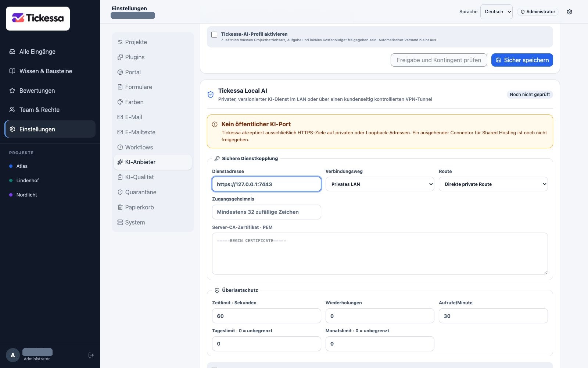The width and height of the screenshot is (588, 368).
Task: Switch to the Workflows settings tab
Action: 153,147
